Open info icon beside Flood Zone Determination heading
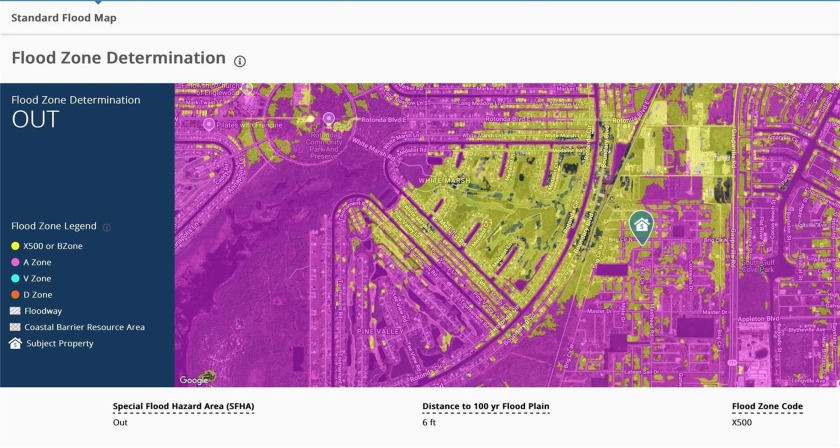840x448 pixels. (x=240, y=61)
